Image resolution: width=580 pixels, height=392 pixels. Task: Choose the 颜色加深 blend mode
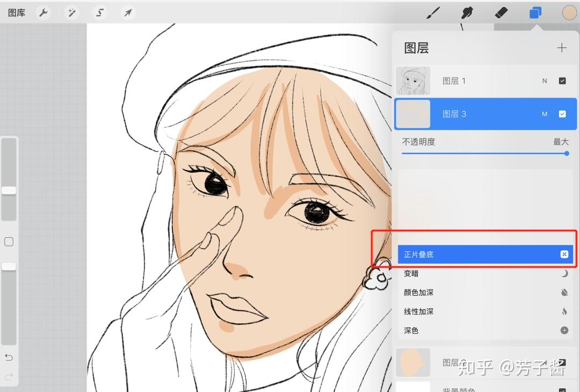pyautogui.click(x=485, y=292)
